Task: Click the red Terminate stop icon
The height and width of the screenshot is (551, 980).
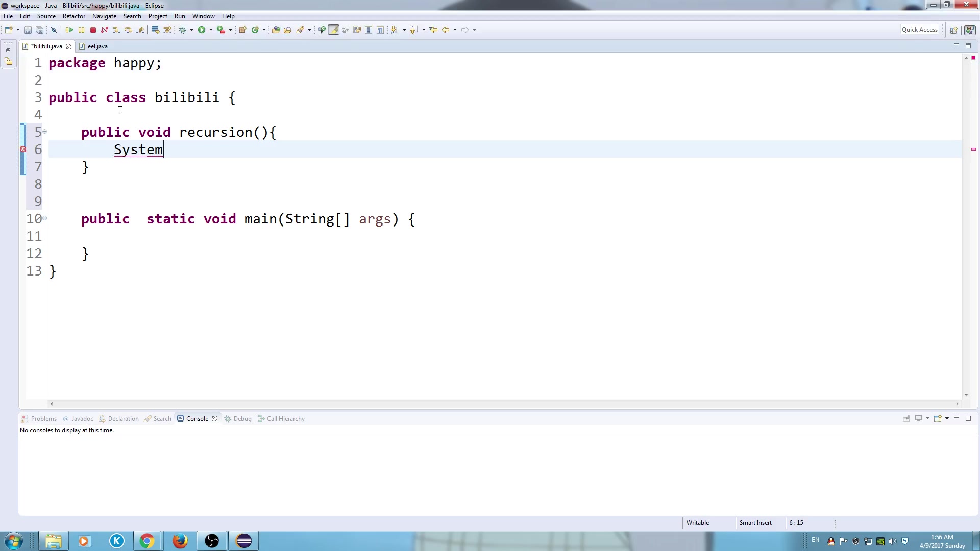Action: tap(93, 30)
